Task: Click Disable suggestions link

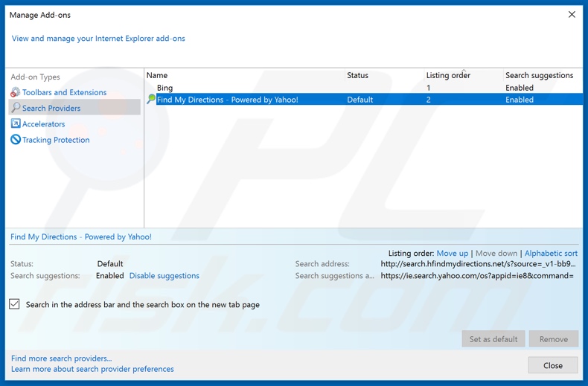Action: [164, 275]
